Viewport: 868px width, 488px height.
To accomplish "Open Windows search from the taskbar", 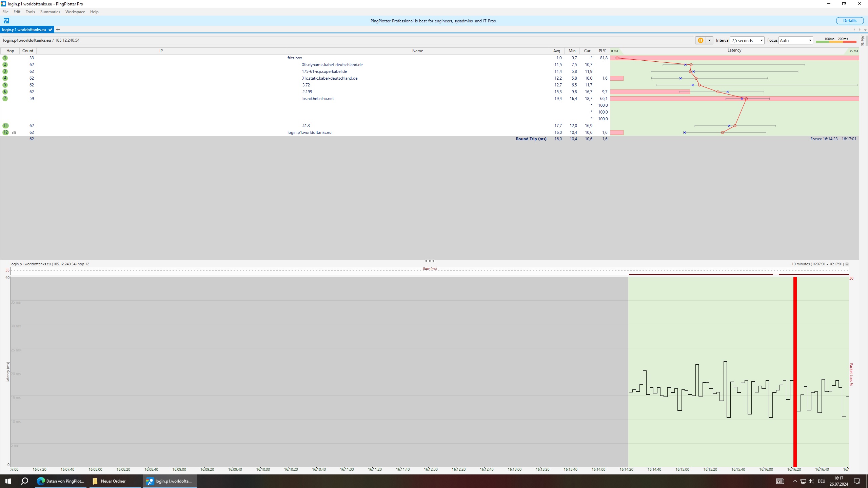I will (x=24, y=481).
